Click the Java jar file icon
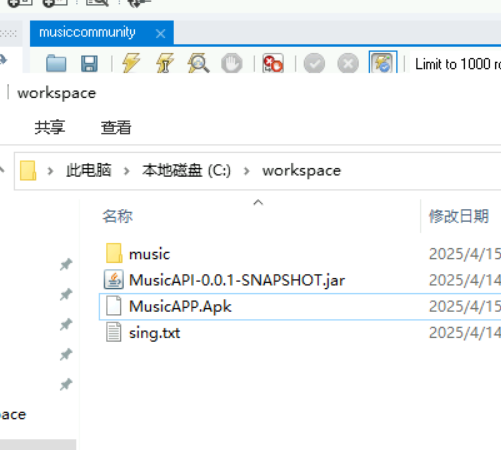Screen dimensions: 501x450 click(x=114, y=279)
